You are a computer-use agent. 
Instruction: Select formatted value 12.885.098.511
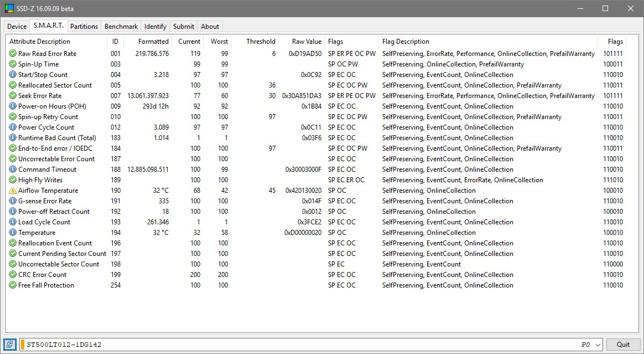tap(148, 170)
